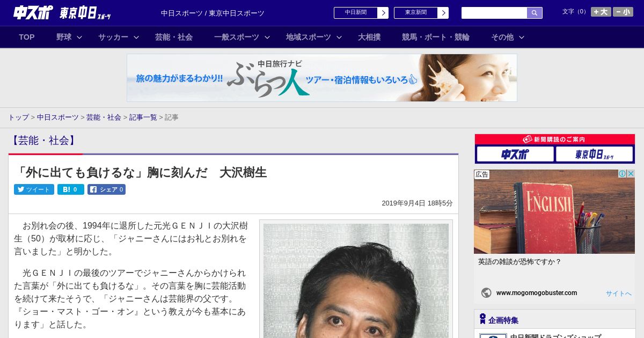Click the 東京中日スポーツ subscription banner button
The height and width of the screenshot is (338, 644).
(x=595, y=154)
